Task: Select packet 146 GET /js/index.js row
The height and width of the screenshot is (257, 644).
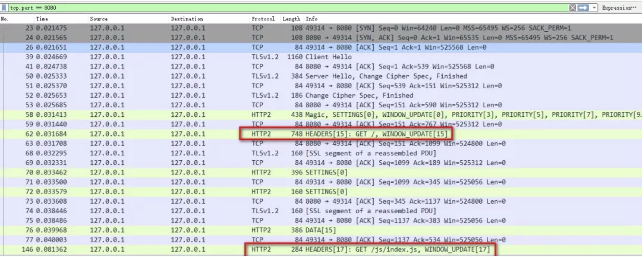Action: (x=321, y=249)
